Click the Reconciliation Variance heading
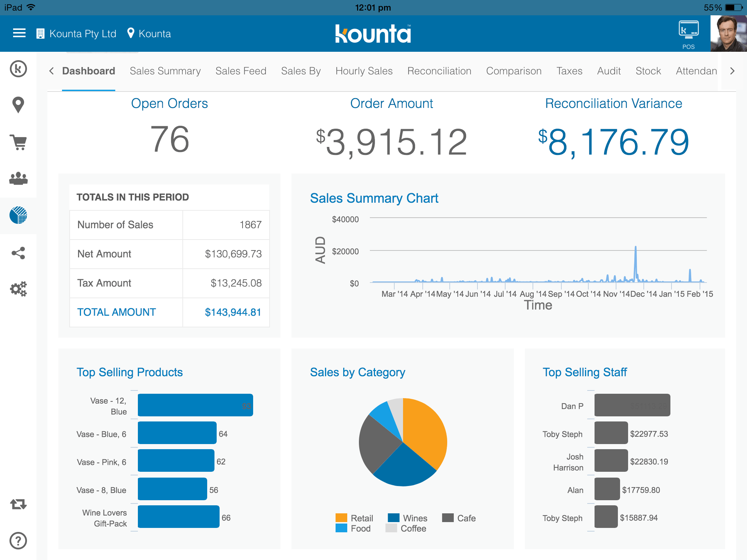 pos(614,104)
